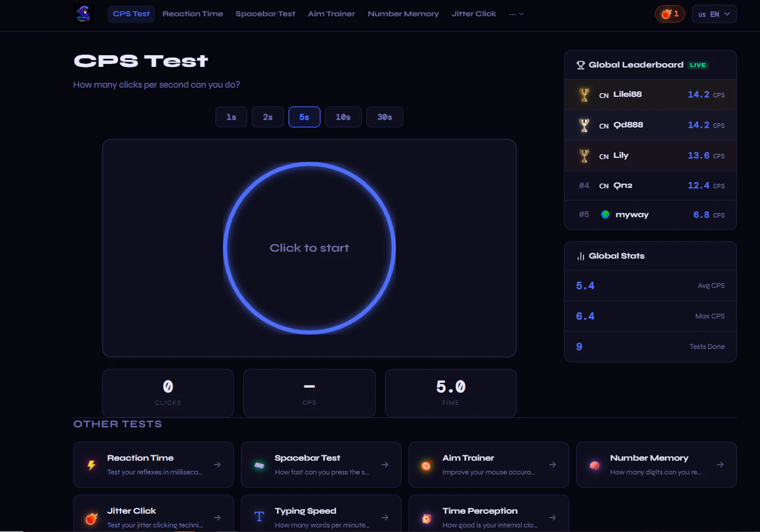Click the flame icon on Jitter Click card
The height and width of the screenshot is (532, 760).
pyautogui.click(x=91, y=518)
